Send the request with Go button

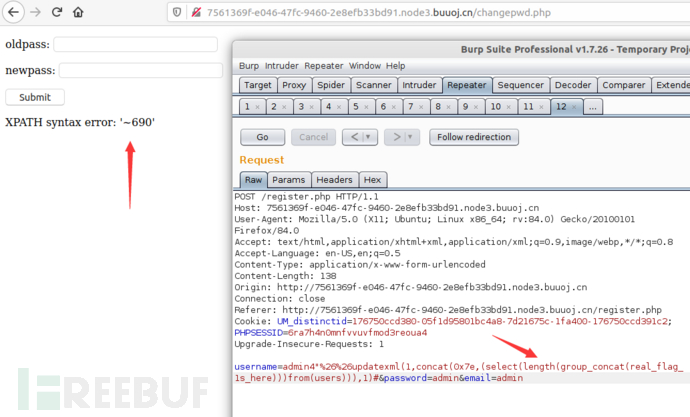(262, 137)
